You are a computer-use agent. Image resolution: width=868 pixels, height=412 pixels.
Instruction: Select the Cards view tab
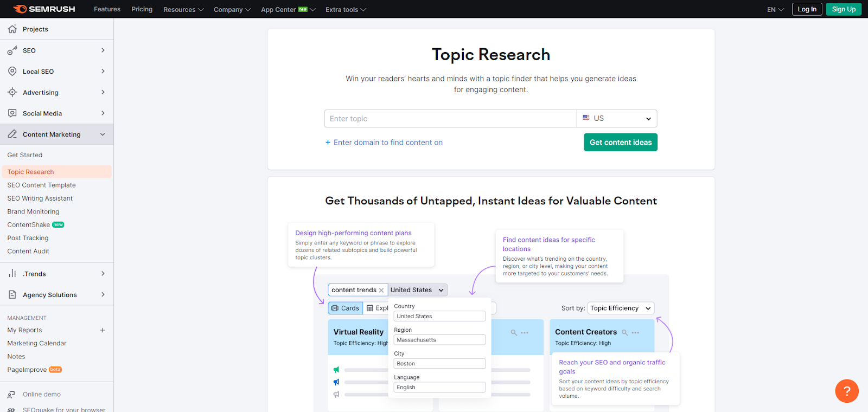coord(346,308)
